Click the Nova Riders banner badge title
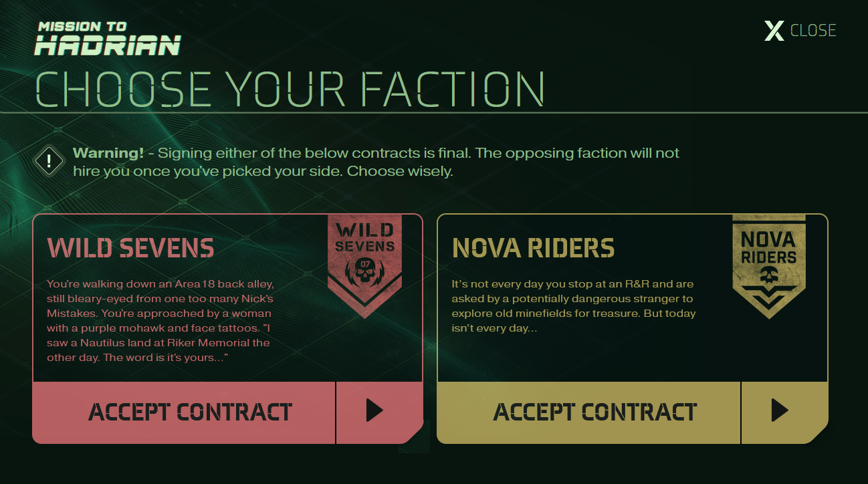The height and width of the screenshot is (484, 868). (768, 247)
